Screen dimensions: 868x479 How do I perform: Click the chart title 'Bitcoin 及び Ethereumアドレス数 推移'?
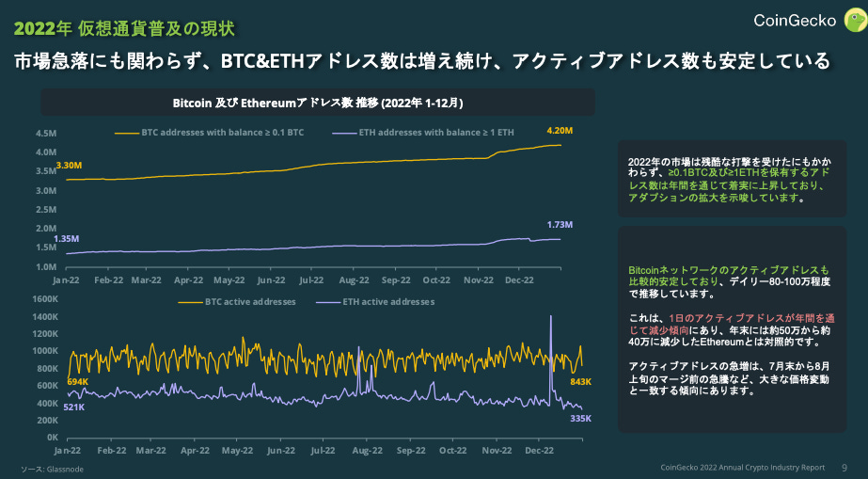[318, 103]
